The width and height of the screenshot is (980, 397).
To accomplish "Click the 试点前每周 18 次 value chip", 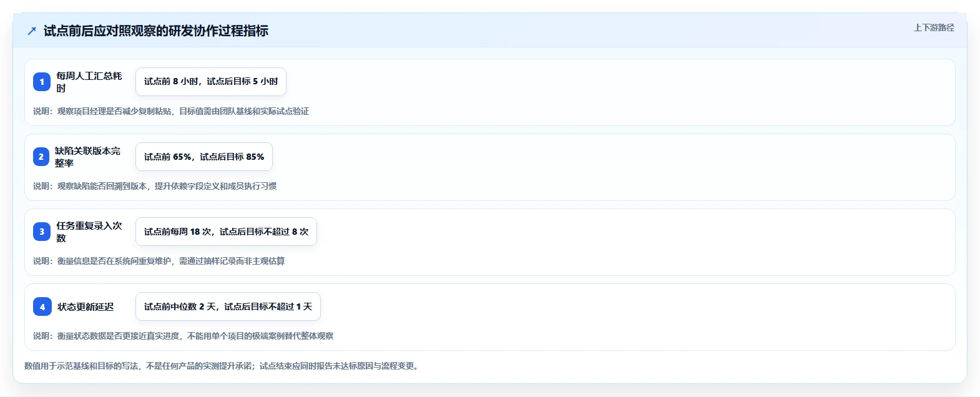I will click(226, 232).
